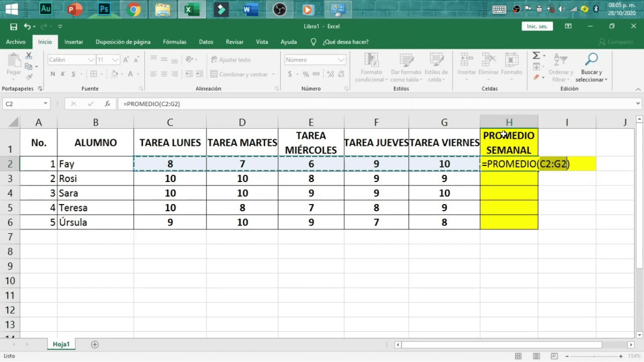Viewport: 644px width, 362px height.
Task: Click the Cut scissors icon
Action: (x=29, y=56)
